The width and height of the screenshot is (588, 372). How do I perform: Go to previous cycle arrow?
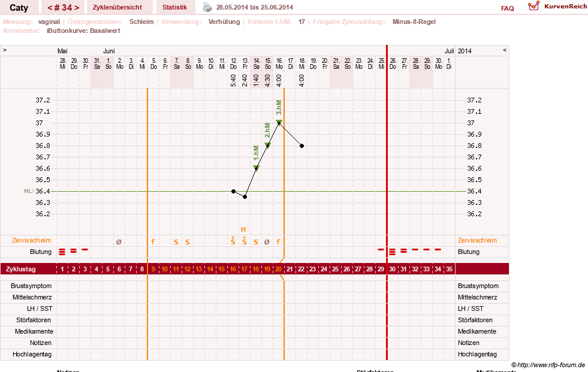[x=50, y=8]
